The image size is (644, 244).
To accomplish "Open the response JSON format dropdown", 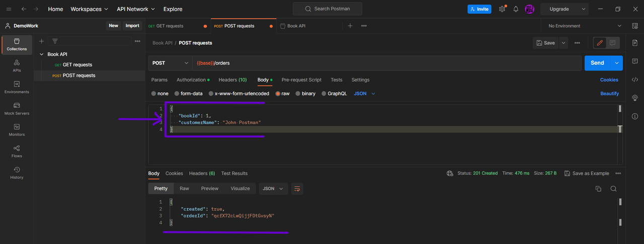I will tap(273, 189).
